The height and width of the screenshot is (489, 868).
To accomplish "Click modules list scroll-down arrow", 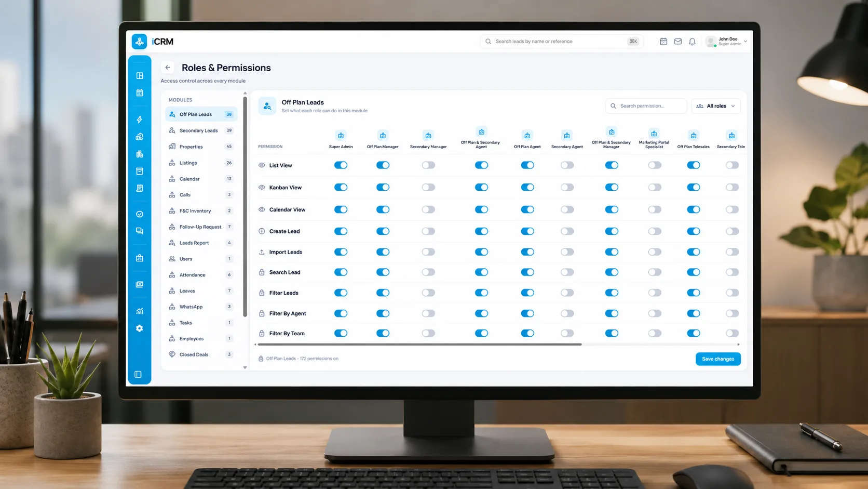I will [x=245, y=367].
